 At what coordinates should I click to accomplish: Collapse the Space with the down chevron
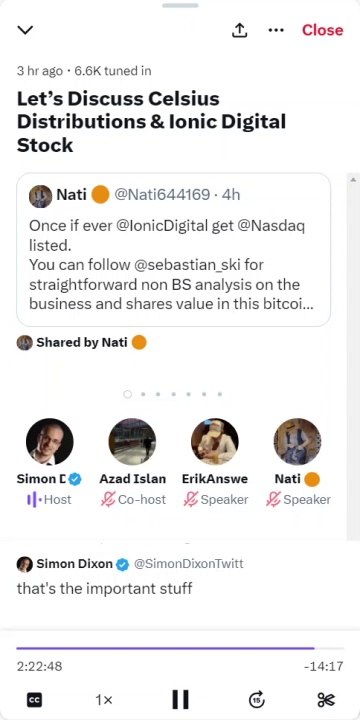coord(25,30)
